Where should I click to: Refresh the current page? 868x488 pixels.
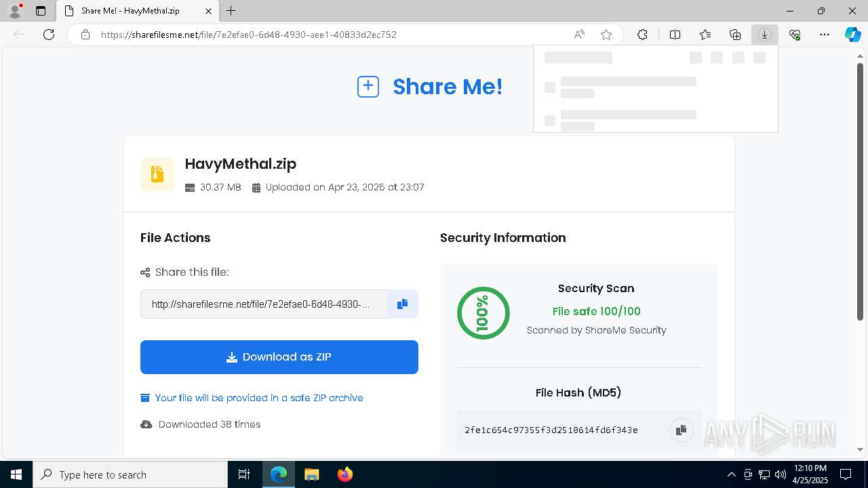tap(49, 35)
